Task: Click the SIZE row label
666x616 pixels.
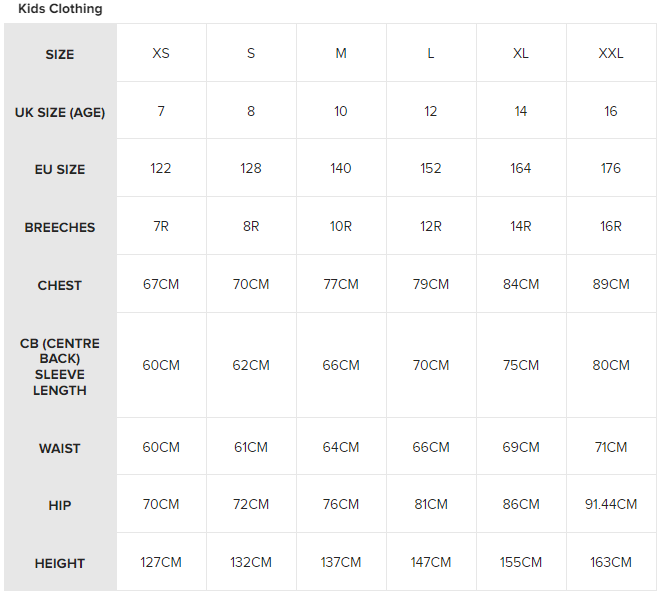Action: [x=60, y=55]
